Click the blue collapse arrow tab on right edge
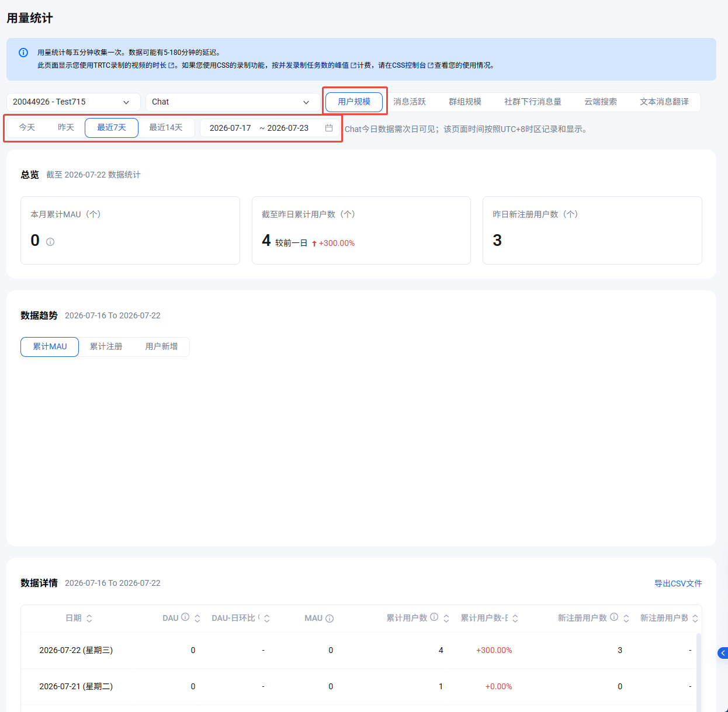This screenshot has width=728, height=712. click(x=723, y=653)
